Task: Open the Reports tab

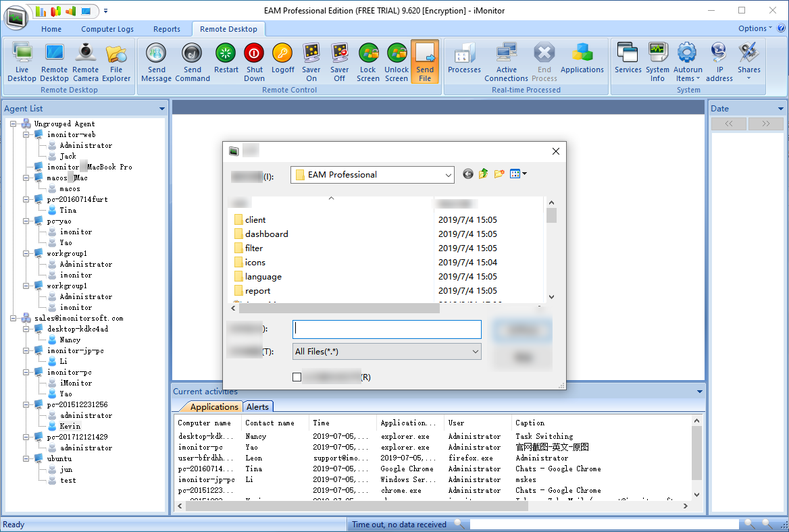Action: click(167, 29)
